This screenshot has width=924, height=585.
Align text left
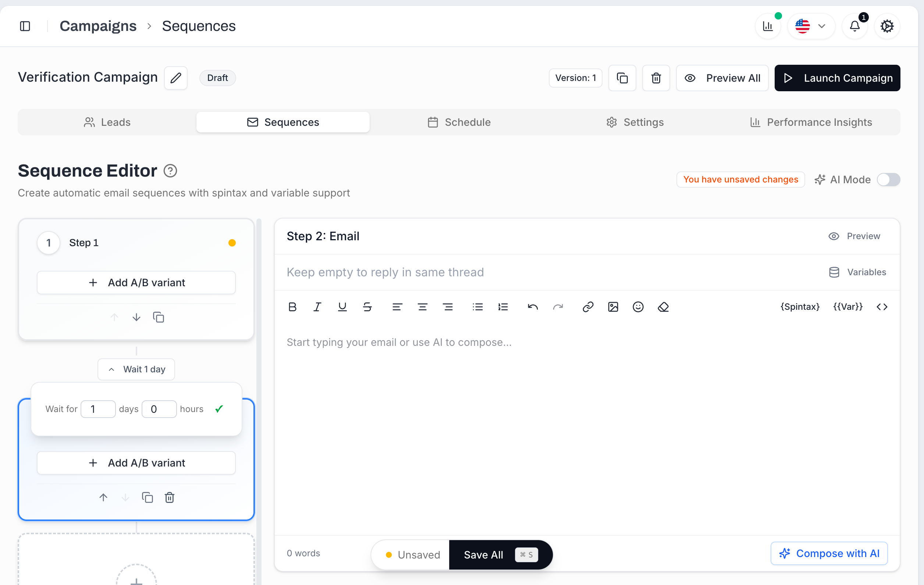pyautogui.click(x=397, y=307)
